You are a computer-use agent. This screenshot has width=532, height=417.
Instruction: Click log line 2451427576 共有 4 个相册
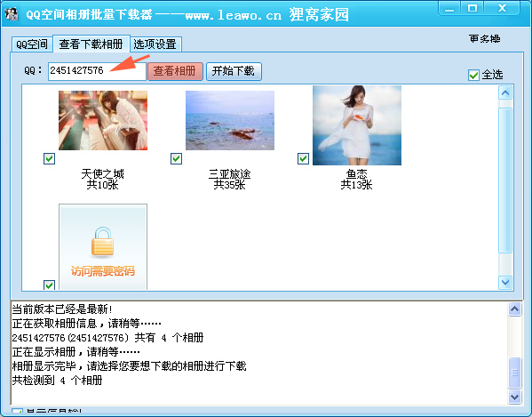pyautogui.click(x=107, y=338)
